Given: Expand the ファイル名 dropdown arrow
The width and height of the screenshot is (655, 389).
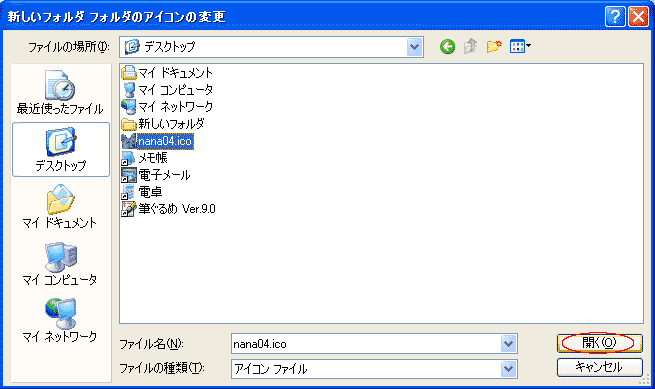Looking at the screenshot, I should (508, 344).
